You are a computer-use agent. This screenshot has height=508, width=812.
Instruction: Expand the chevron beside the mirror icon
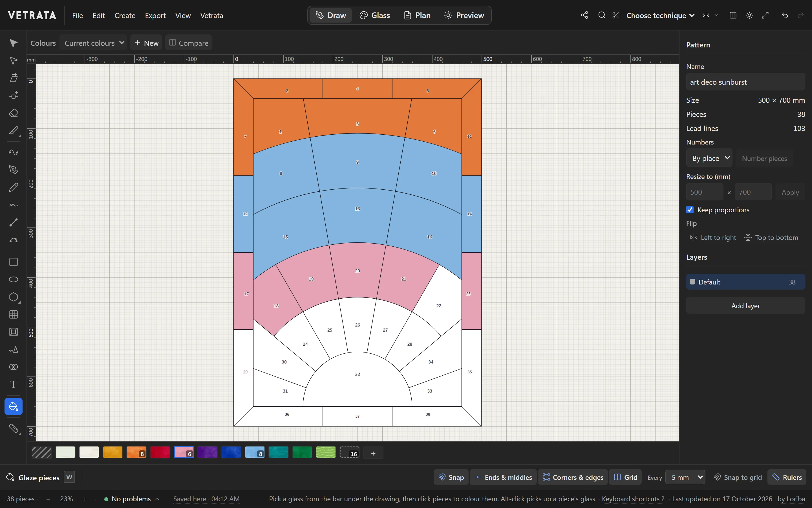point(716,15)
